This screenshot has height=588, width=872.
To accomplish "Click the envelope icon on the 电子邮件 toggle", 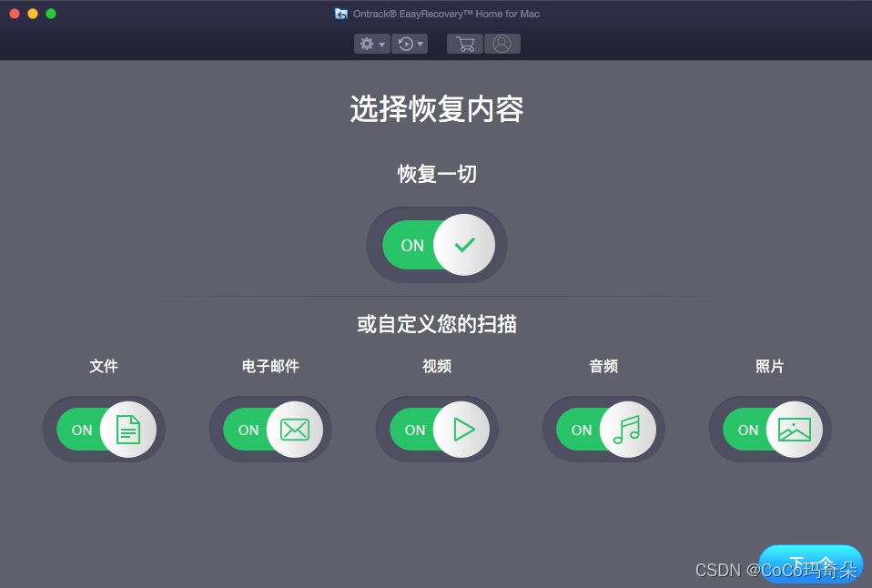I will (x=294, y=429).
